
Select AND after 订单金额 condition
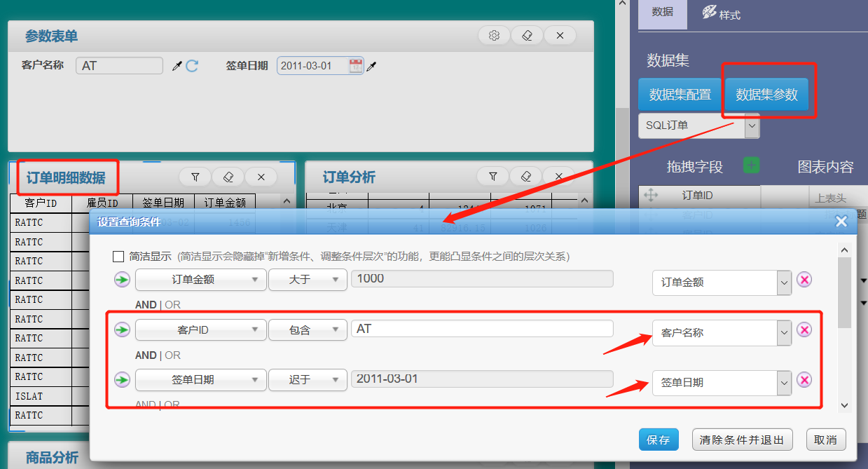pos(146,306)
